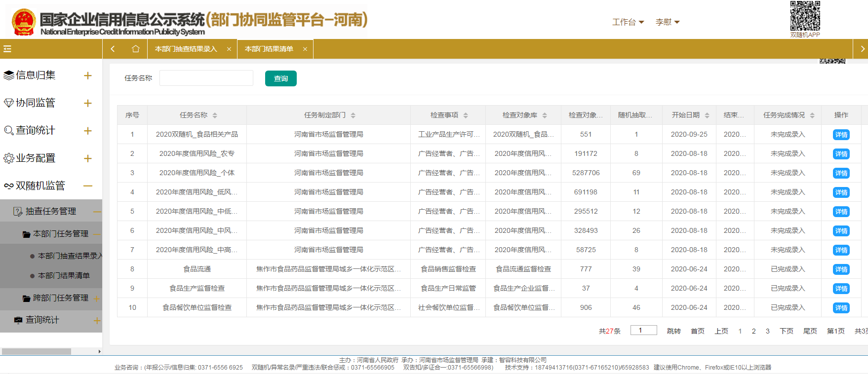Go to 尾页 last page

click(x=810, y=331)
